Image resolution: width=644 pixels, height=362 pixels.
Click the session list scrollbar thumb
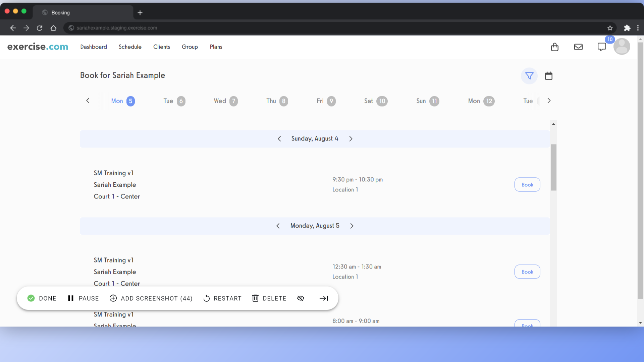[x=553, y=167]
